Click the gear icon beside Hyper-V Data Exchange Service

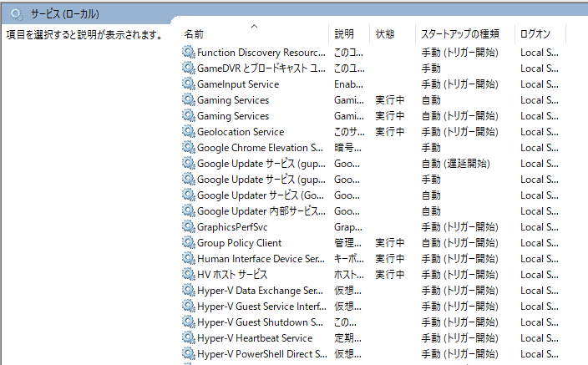click(x=189, y=290)
